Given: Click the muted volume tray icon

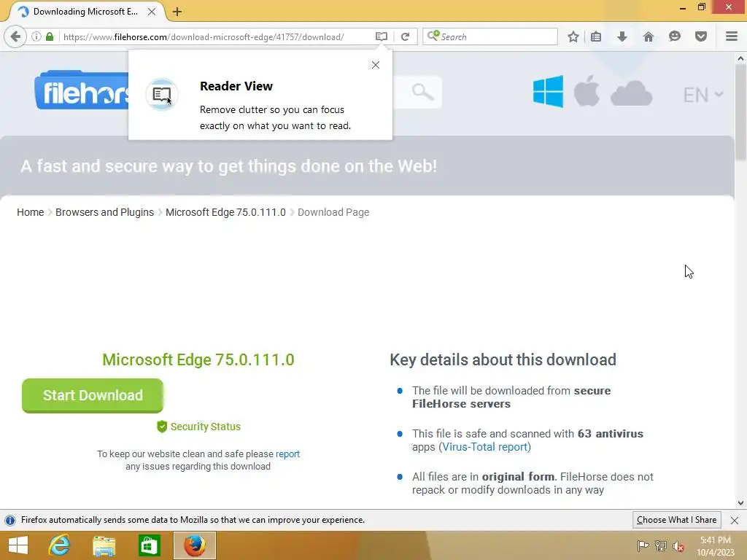Looking at the screenshot, I should [678, 546].
